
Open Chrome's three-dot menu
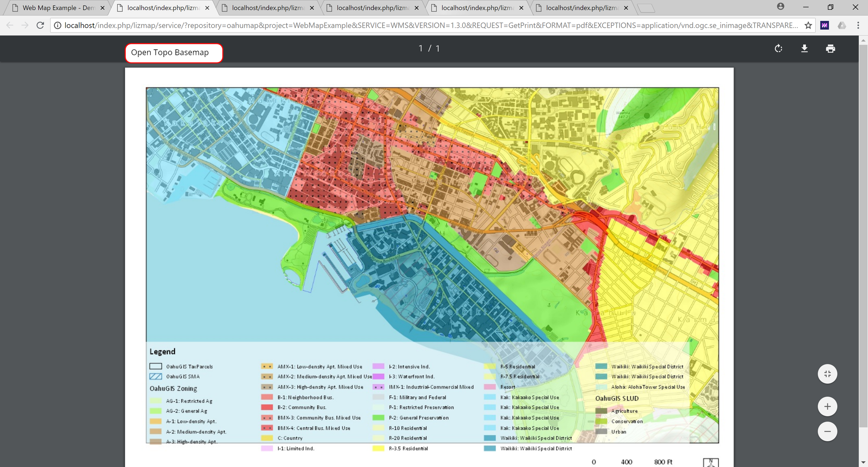click(x=858, y=25)
